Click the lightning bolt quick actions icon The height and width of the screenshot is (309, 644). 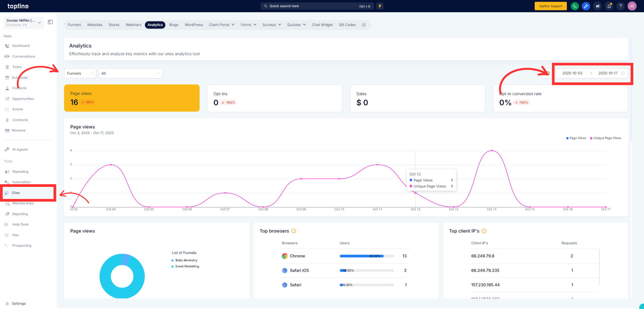pyautogui.click(x=380, y=6)
